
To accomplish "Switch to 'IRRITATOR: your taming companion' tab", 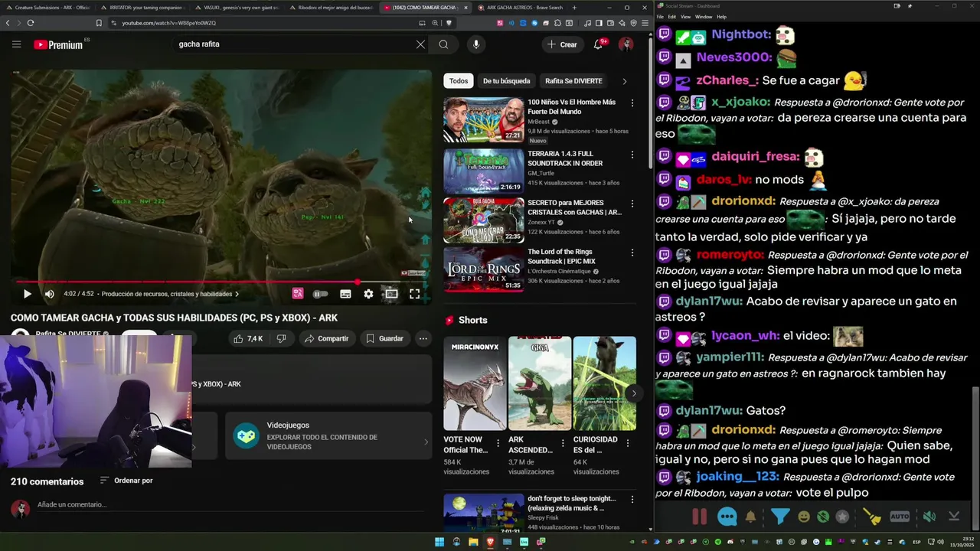I will pyautogui.click(x=142, y=8).
